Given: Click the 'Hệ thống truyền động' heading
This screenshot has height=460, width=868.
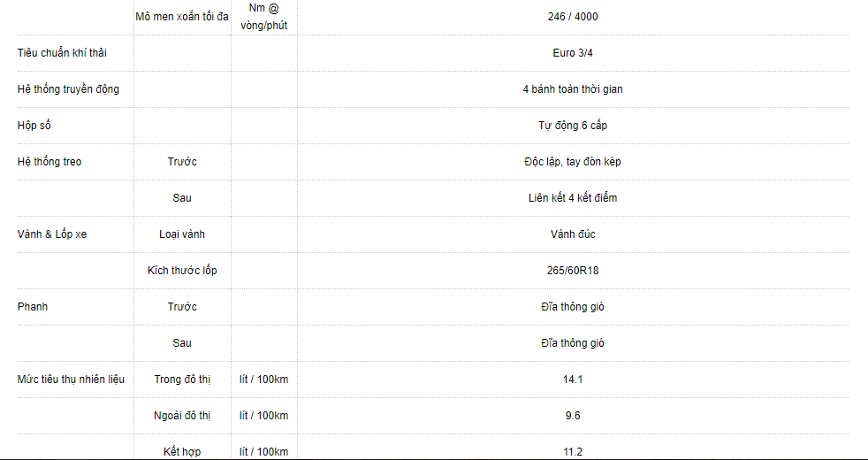Looking at the screenshot, I should [68, 89].
